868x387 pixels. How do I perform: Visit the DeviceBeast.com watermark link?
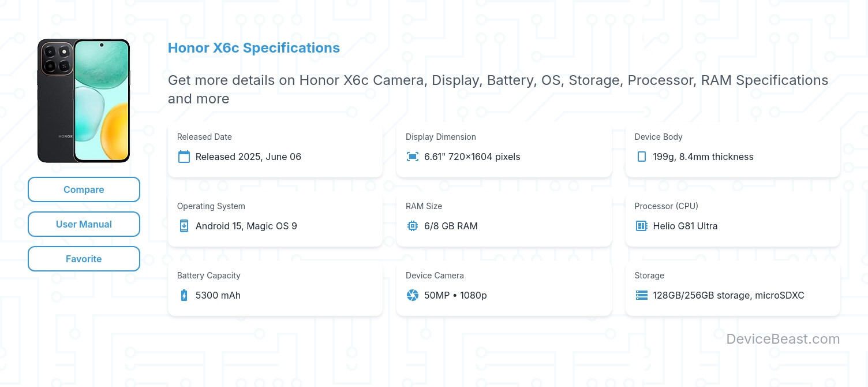(x=783, y=339)
